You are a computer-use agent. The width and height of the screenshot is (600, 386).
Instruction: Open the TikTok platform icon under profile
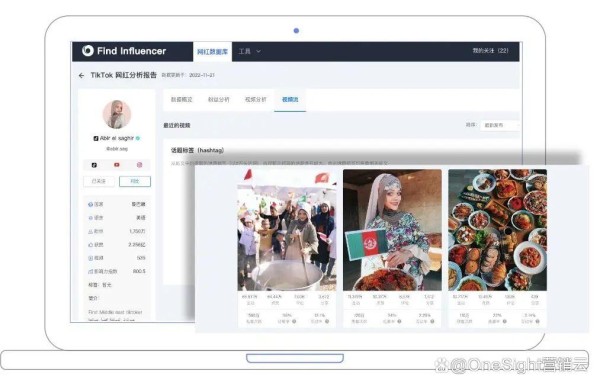(x=94, y=165)
